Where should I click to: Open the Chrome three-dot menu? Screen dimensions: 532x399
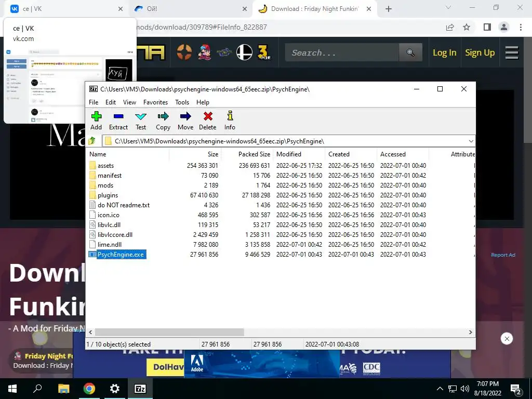tap(521, 27)
